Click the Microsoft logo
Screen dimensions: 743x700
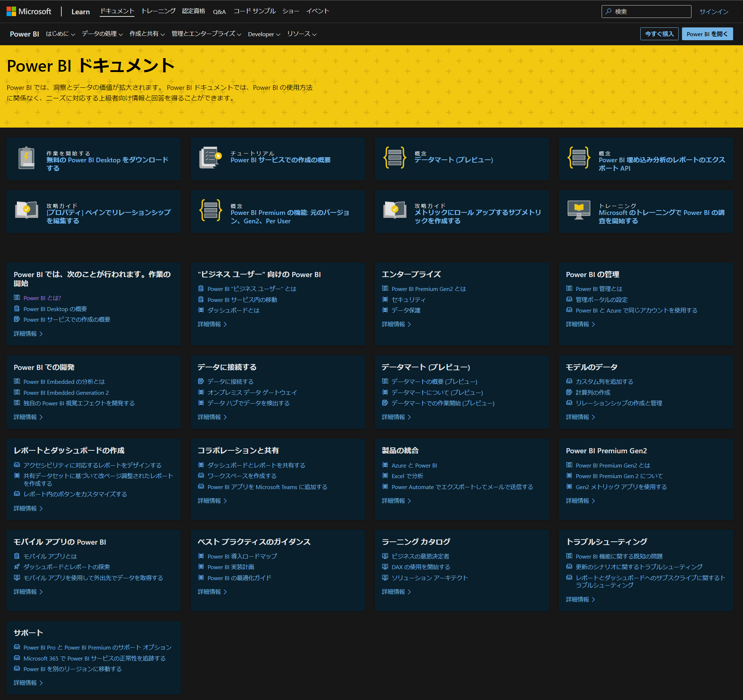click(29, 11)
